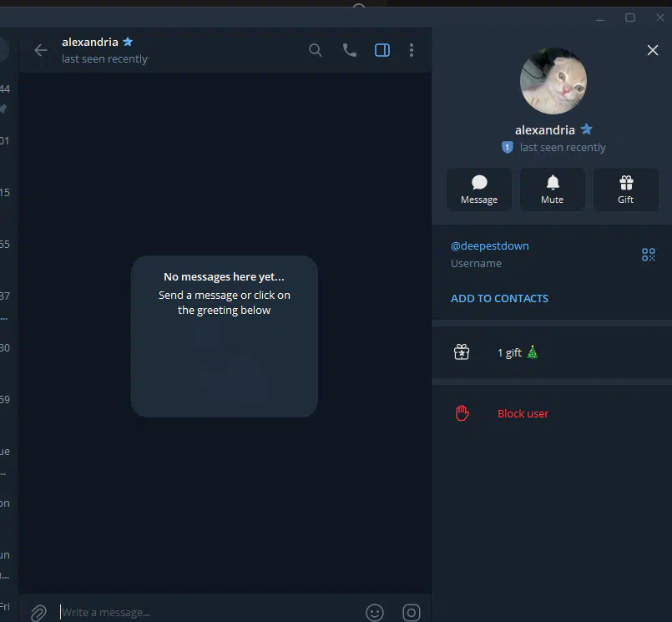
Task: Click the Message button in profile panel
Action: pos(479,190)
